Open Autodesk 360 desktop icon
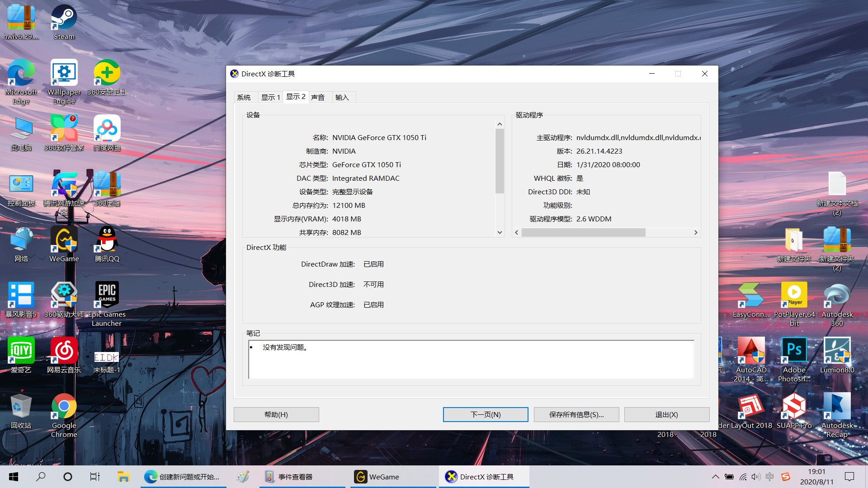The width and height of the screenshot is (868, 488). 837,305
